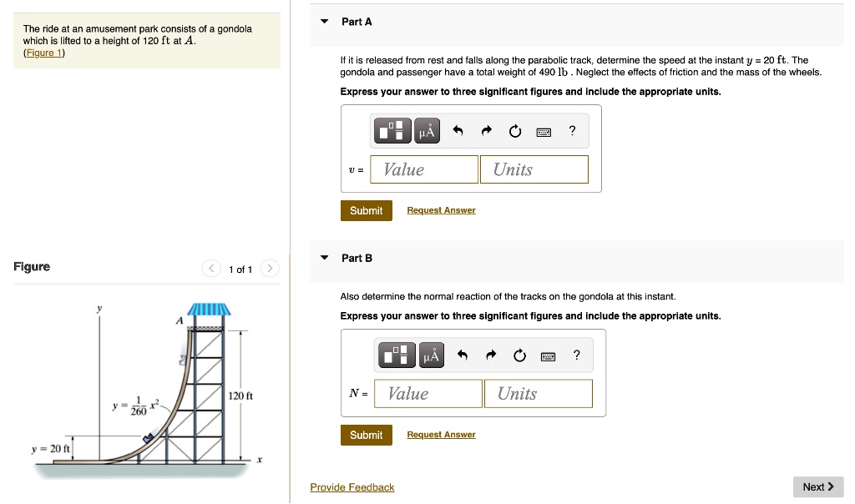Collapse the Part B section
Screen dimensions: 855x504
click(324, 258)
